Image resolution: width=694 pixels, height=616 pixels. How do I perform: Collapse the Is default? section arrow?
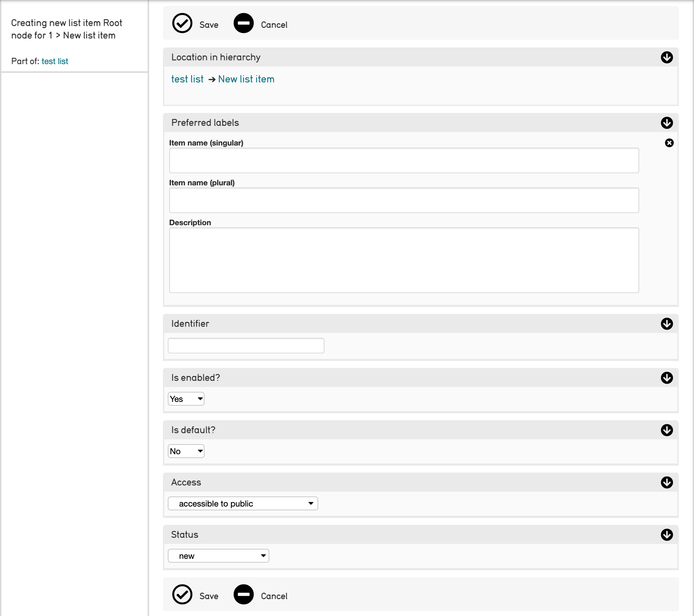click(x=667, y=430)
